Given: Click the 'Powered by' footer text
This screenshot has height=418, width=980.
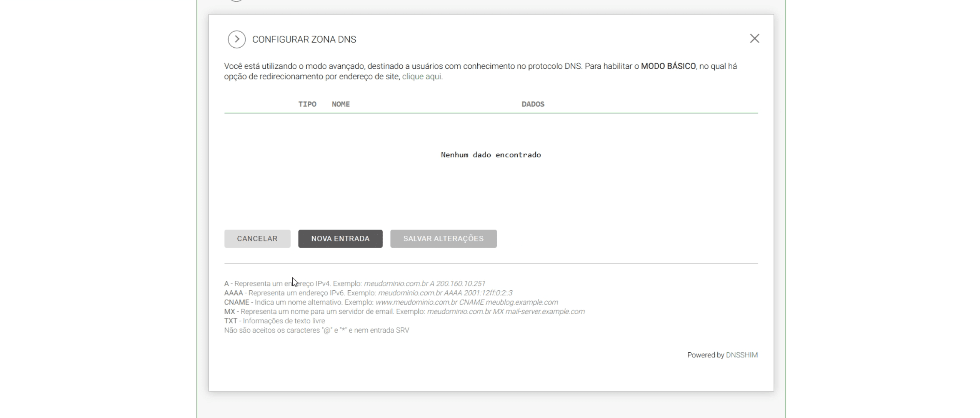Looking at the screenshot, I should tap(705, 355).
